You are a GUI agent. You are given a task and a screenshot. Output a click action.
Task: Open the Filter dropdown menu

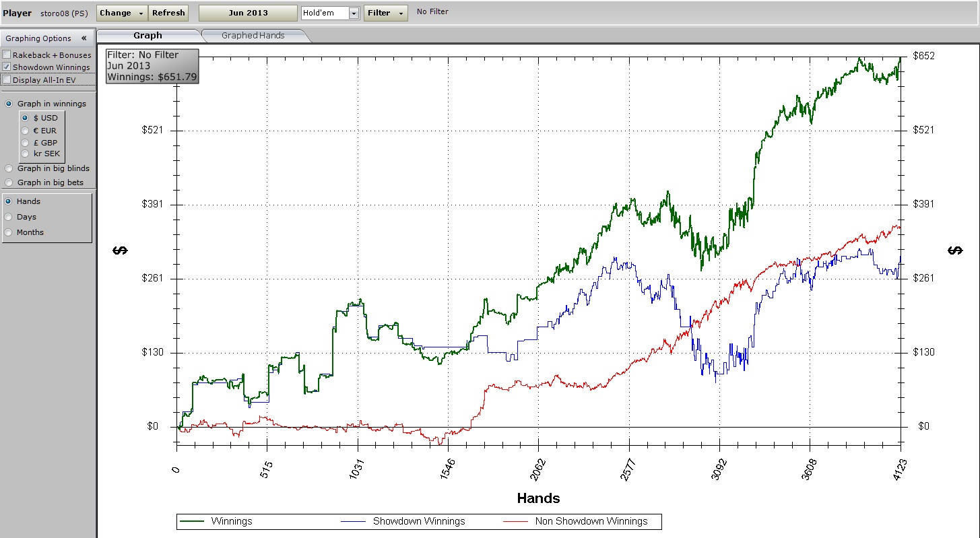[x=385, y=13]
